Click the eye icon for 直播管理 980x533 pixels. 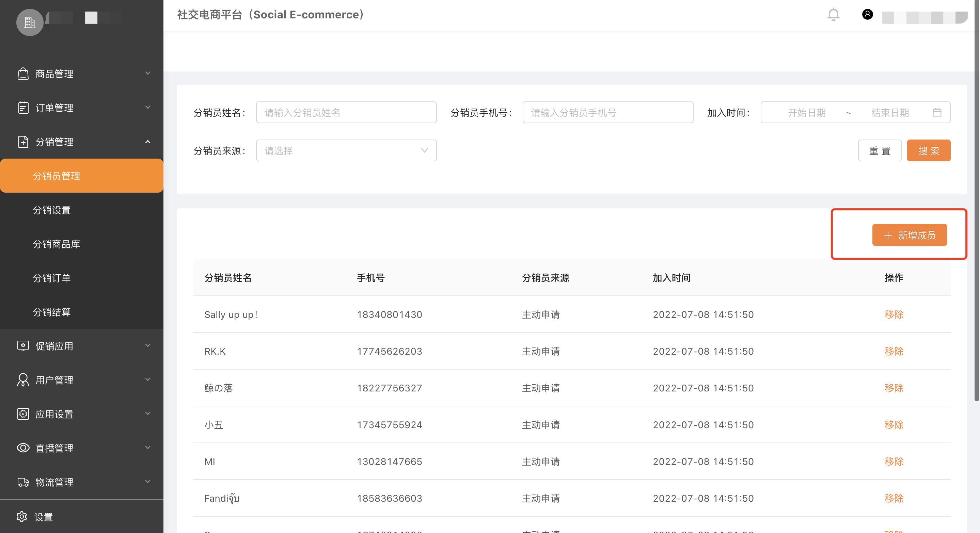pos(23,448)
